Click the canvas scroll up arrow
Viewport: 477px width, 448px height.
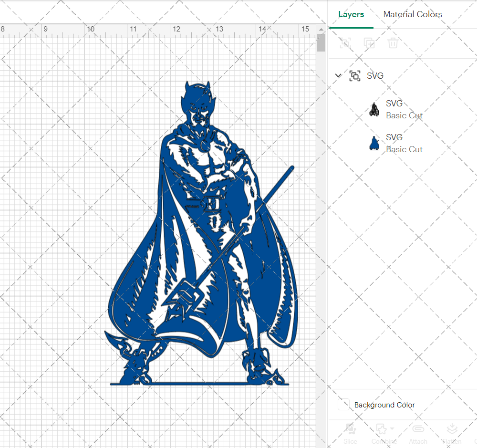tap(321, 30)
